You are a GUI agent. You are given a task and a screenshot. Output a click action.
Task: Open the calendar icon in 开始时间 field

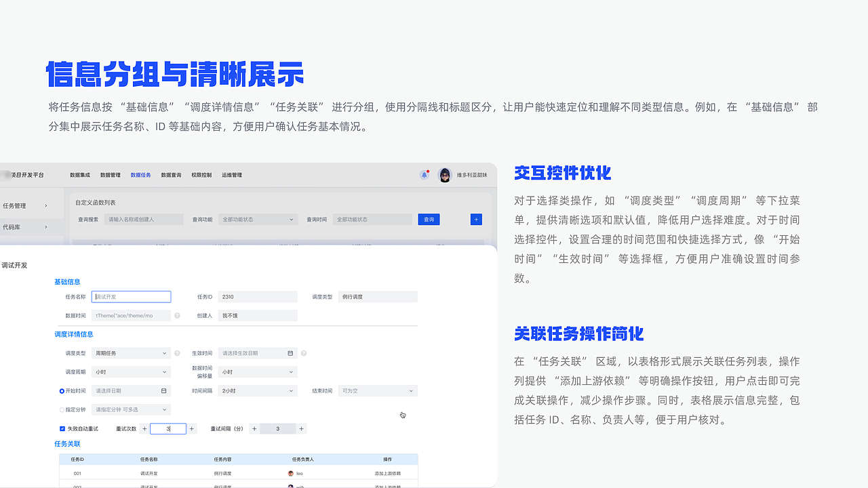(163, 390)
